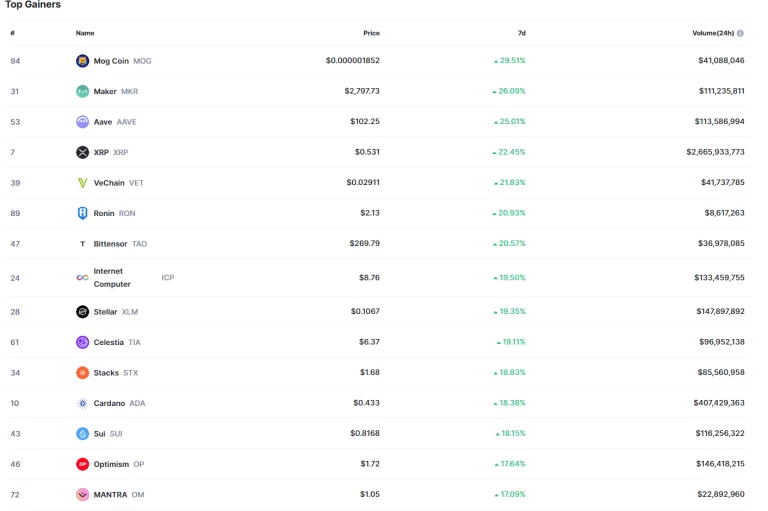Screen dimensions: 768x511
Task: Click the Volume(24h) info icon
Action: click(740, 33)
